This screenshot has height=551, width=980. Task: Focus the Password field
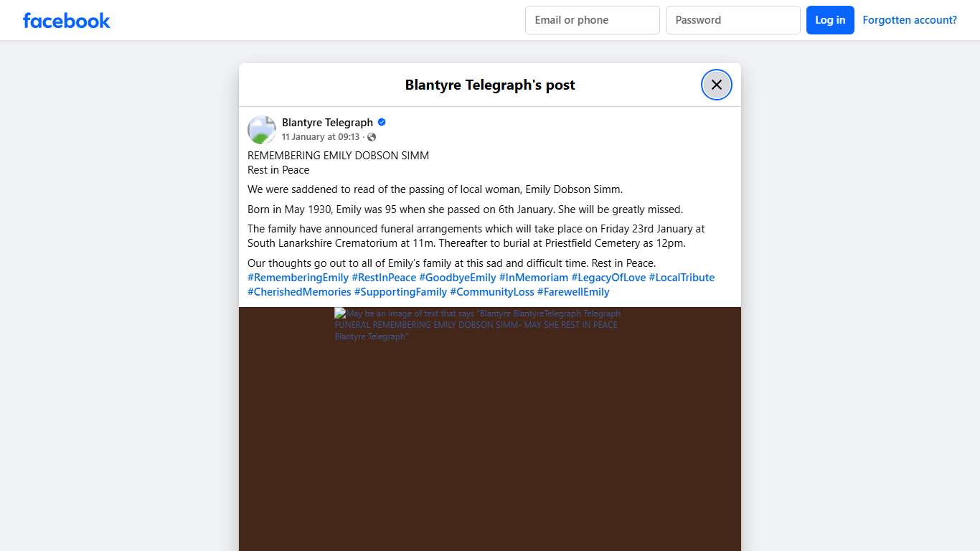click(732, 20)
